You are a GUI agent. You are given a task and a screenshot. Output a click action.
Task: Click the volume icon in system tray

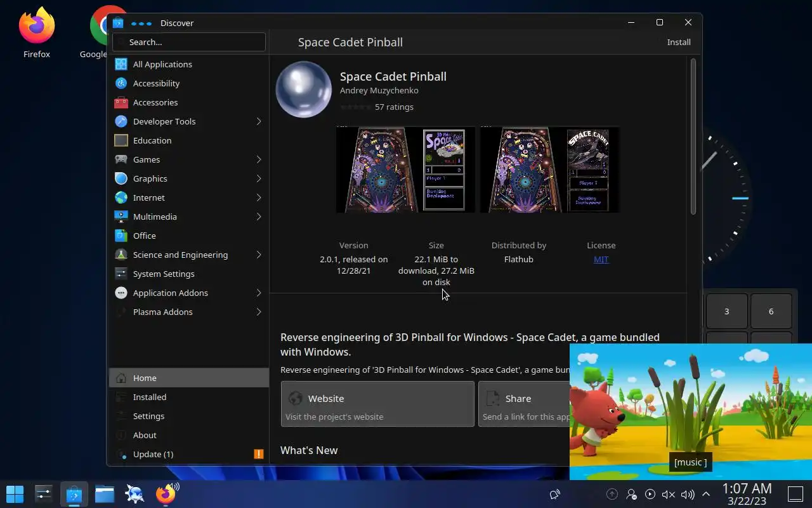pyautogui.click(x=688, y=494)
